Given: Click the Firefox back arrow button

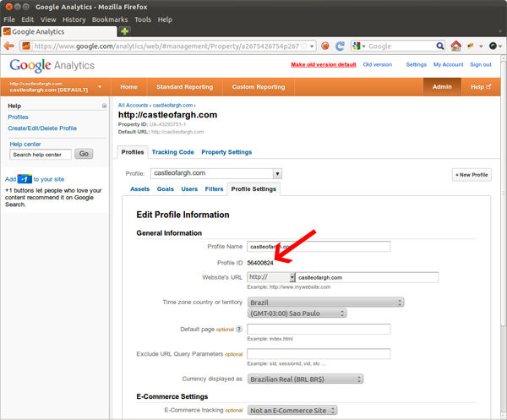Looking at the screenshot, I should click(9, 46).
